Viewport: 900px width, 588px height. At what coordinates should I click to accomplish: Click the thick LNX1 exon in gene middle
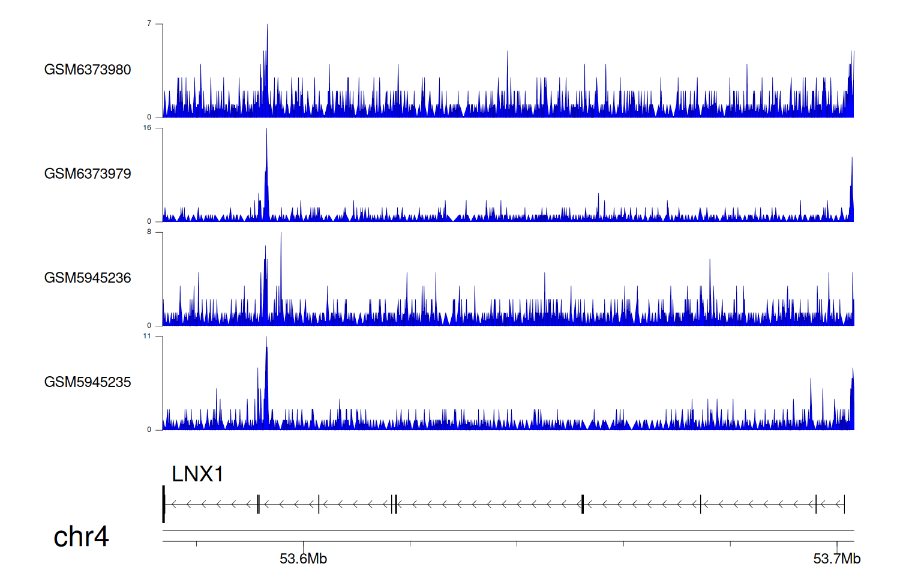tap(582, 504)
